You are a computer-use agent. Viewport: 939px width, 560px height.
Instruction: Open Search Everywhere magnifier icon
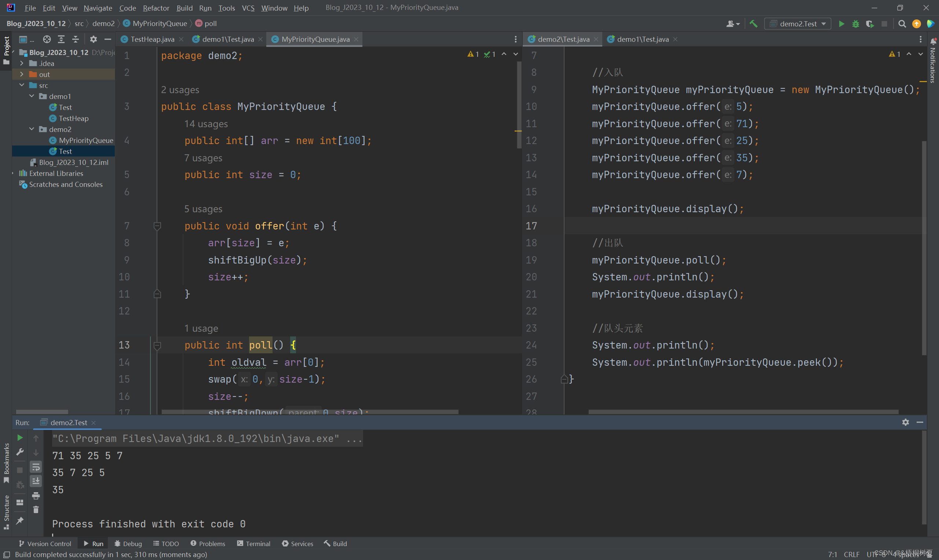click(902, 24)
